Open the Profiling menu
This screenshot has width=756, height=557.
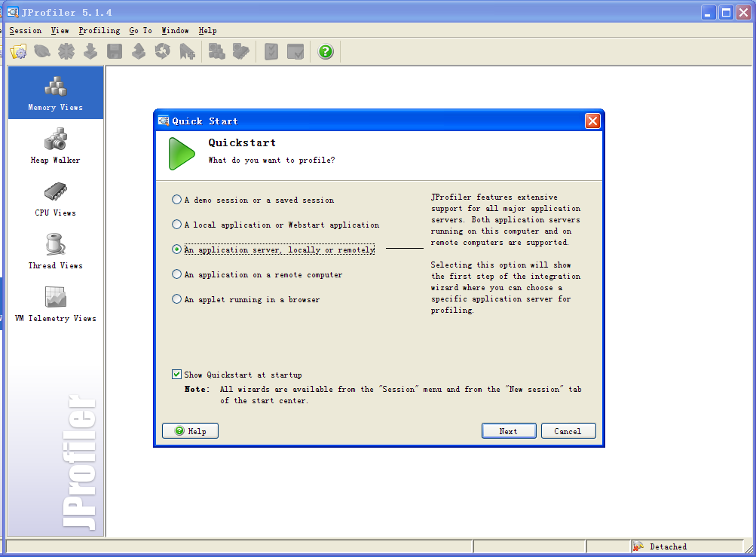[99, 30]
